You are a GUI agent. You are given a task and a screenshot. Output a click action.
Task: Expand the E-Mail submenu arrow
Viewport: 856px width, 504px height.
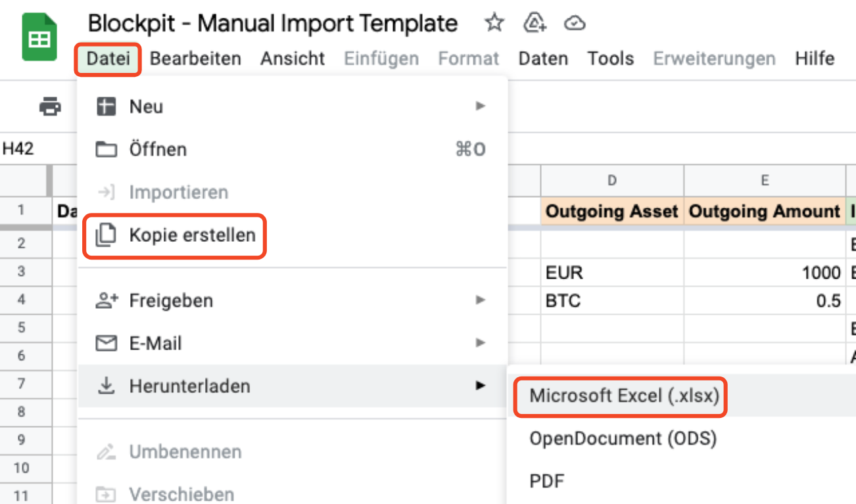(481, 343)
